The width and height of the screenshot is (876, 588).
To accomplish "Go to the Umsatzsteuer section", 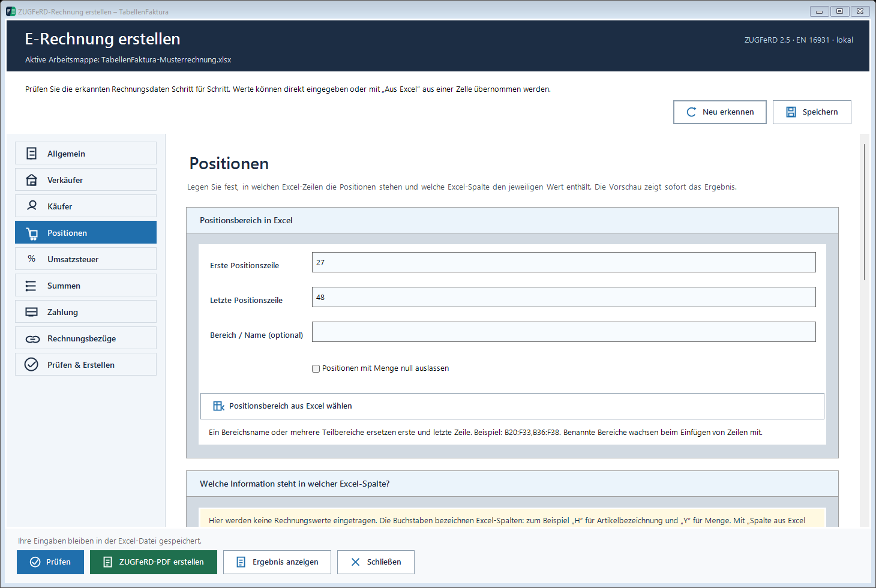I will click(86, 259).
